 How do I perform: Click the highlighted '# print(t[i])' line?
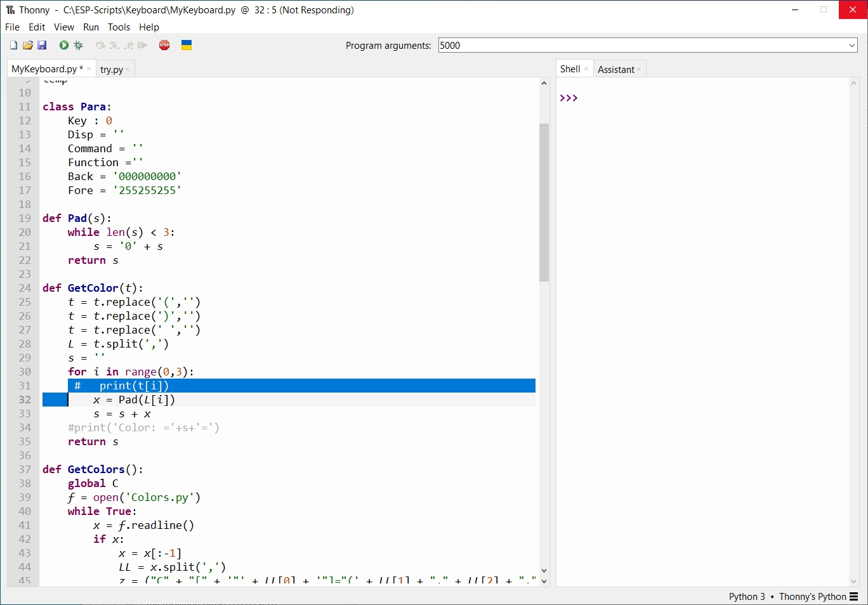(301, 386)
